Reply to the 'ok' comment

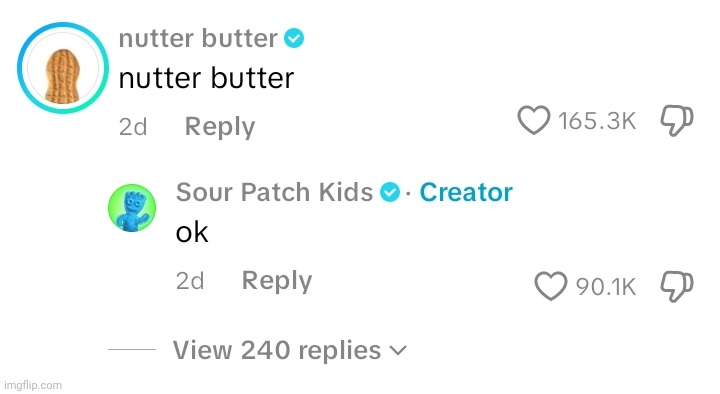point(277,281)
